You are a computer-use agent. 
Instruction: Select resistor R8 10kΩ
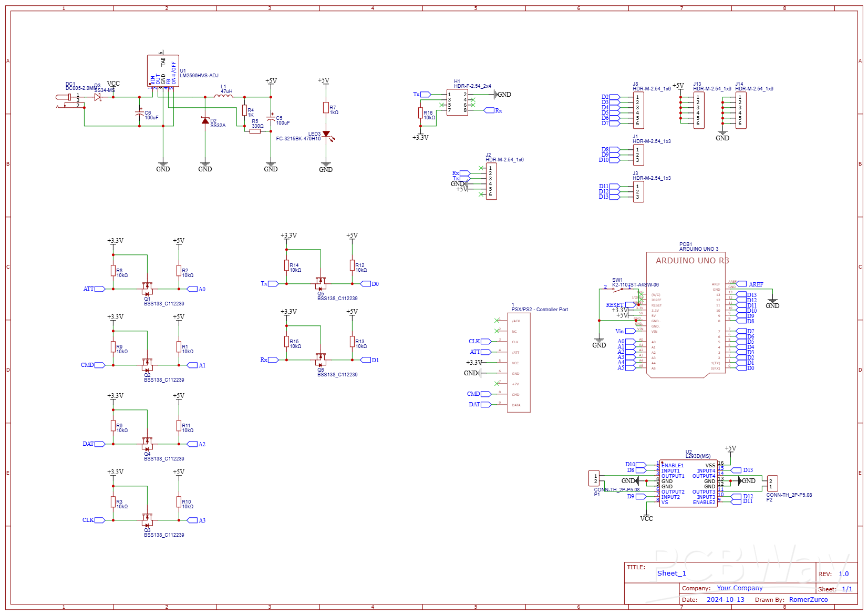click(113, 271)
